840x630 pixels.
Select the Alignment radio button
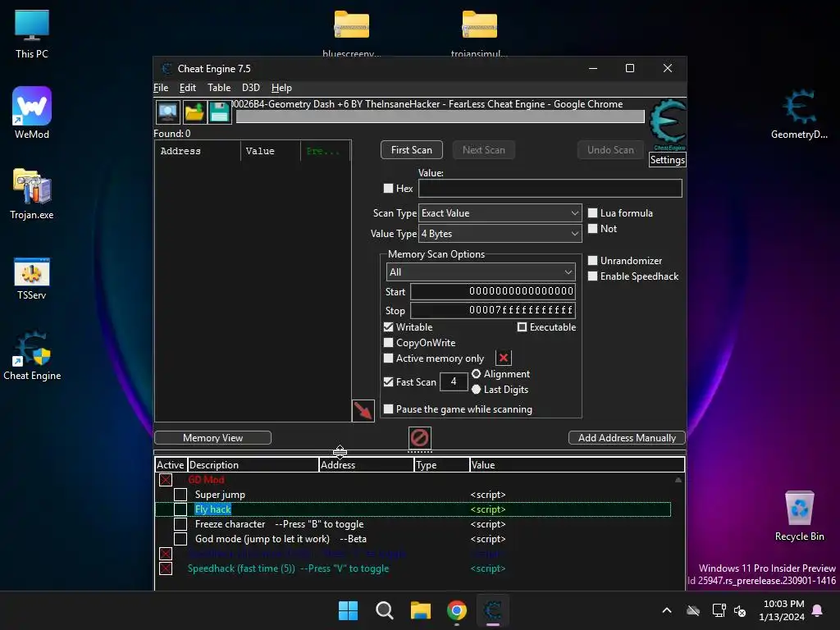coord(477,374)
